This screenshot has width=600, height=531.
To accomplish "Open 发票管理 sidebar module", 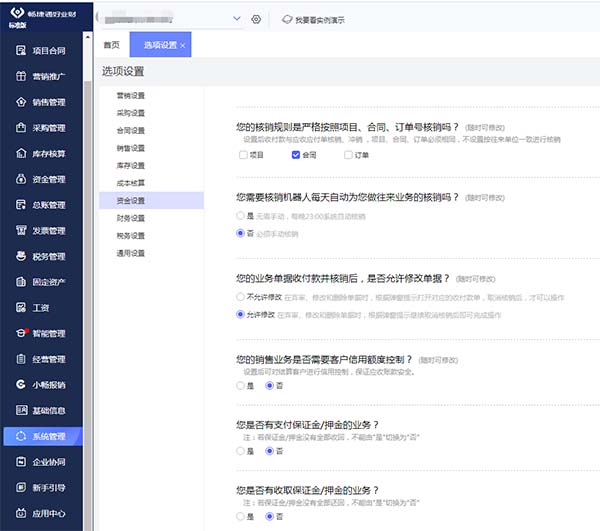I will 48,230.
